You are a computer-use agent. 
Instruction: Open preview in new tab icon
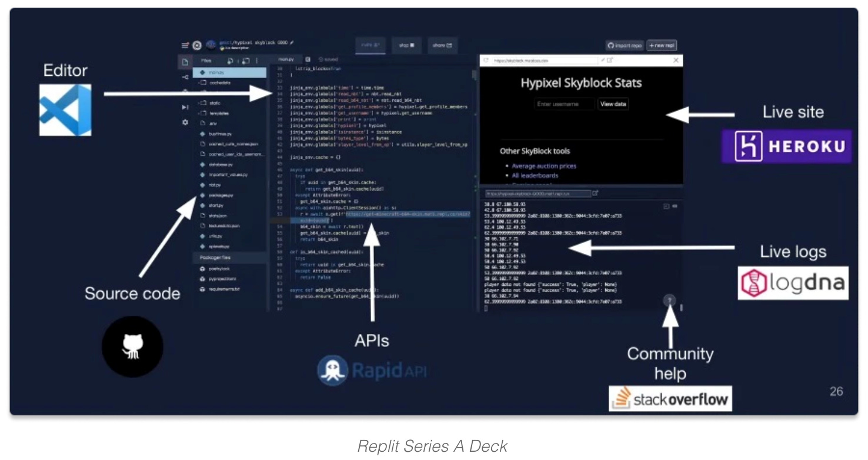pyautogui.click(x=610, y=60)
